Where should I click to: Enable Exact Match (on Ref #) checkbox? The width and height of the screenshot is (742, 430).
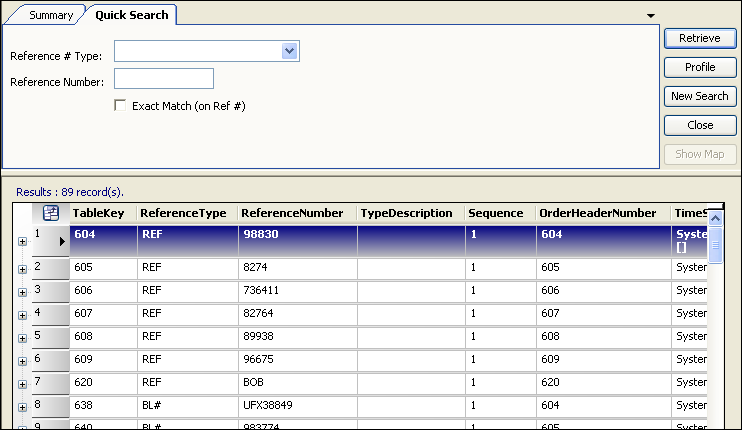click(121, 105)
